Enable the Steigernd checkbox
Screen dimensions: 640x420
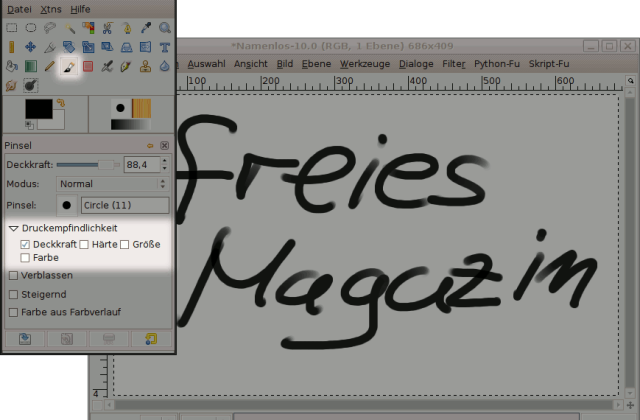pyautogui.click(x=13, y=294)
